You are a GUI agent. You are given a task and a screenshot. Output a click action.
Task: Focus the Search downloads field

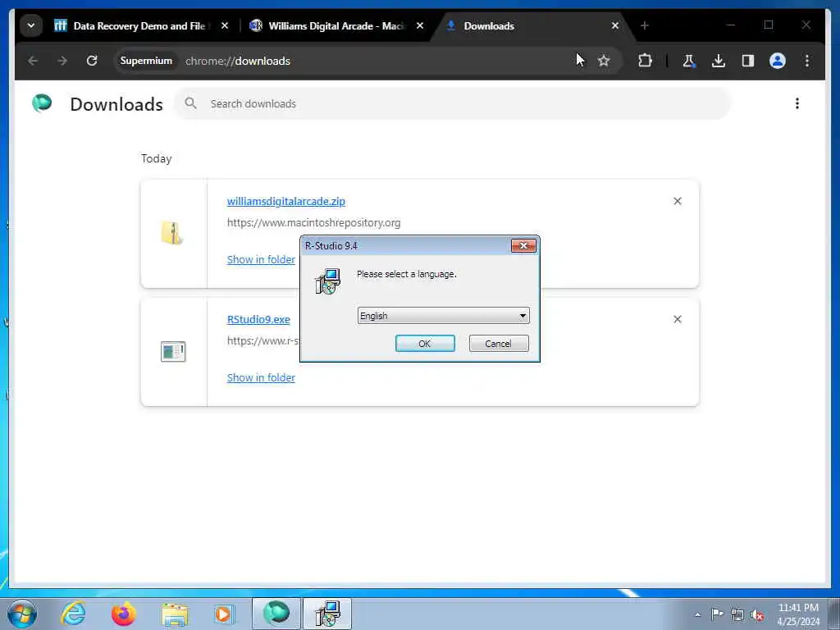coord(452,103)
